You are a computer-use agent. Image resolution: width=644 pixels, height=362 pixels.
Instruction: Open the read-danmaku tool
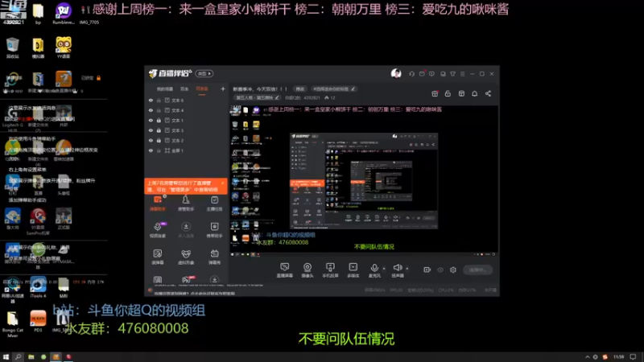157,257
